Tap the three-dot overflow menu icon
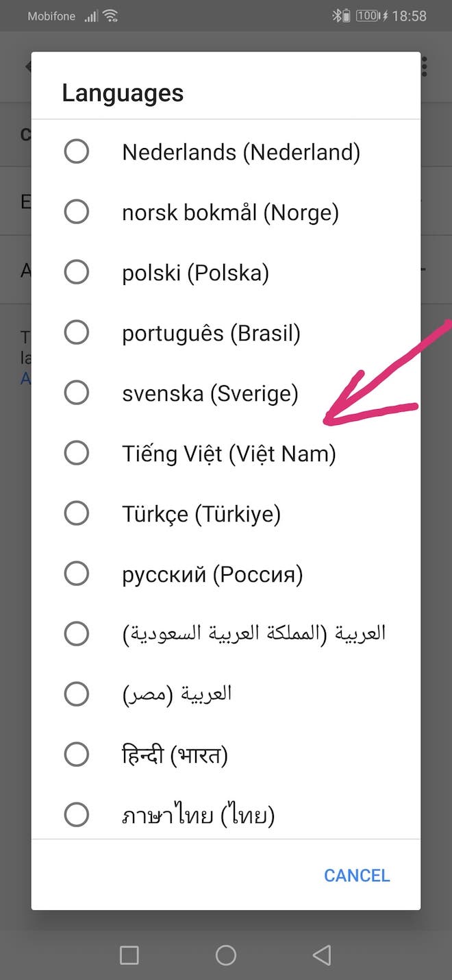 [x=425, y=66]
